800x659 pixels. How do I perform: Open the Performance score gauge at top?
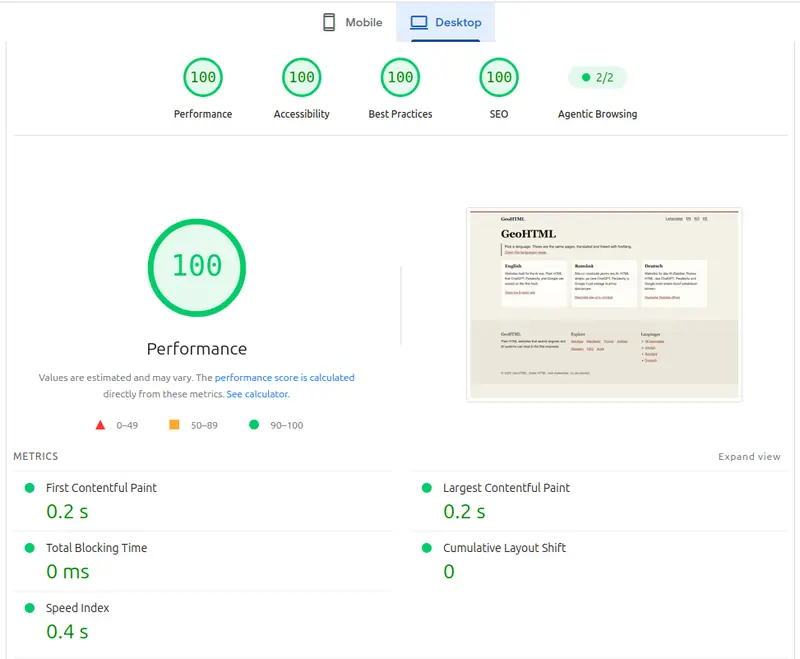tap(203, 77)
